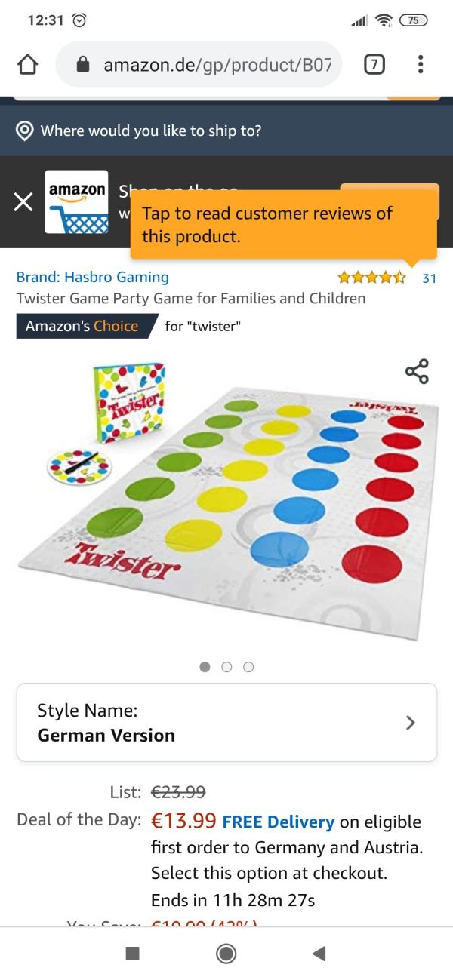Image resolution: width=453 pixels, height=980 pixels.
Task: Select the first image carousel dot
Action: [205, 667]
